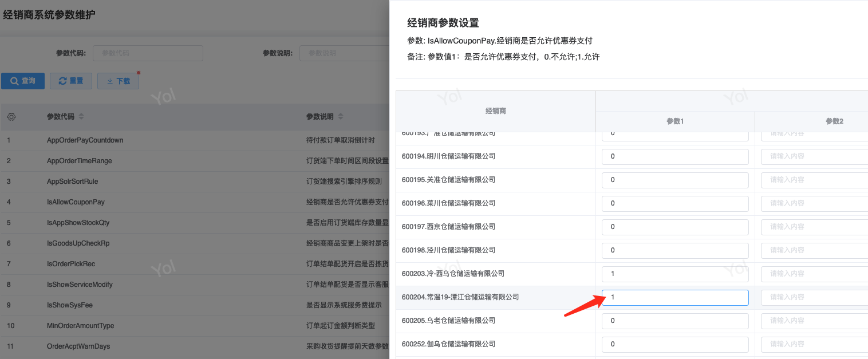Click the 下载 download button
The image size is (868, 359).
pos(118,81)
